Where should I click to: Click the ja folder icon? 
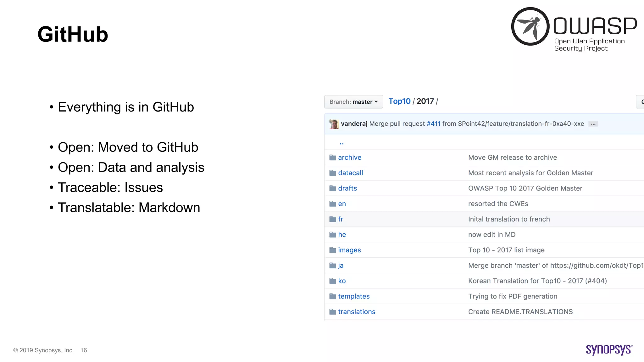[333, 265]
